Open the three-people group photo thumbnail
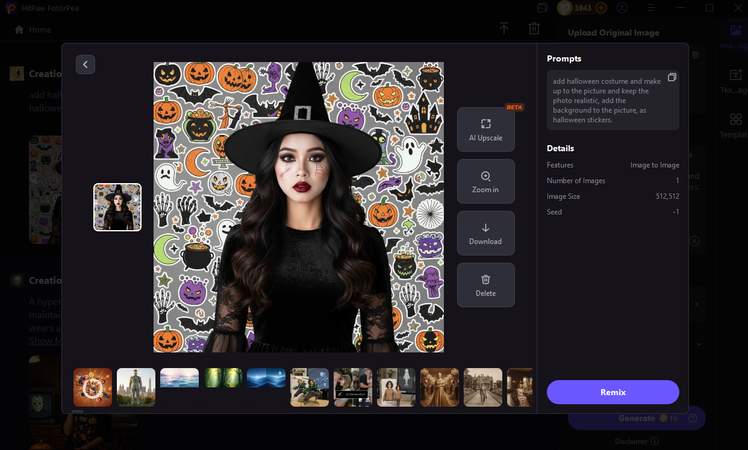The image size is (748, 450). [353, 387]
